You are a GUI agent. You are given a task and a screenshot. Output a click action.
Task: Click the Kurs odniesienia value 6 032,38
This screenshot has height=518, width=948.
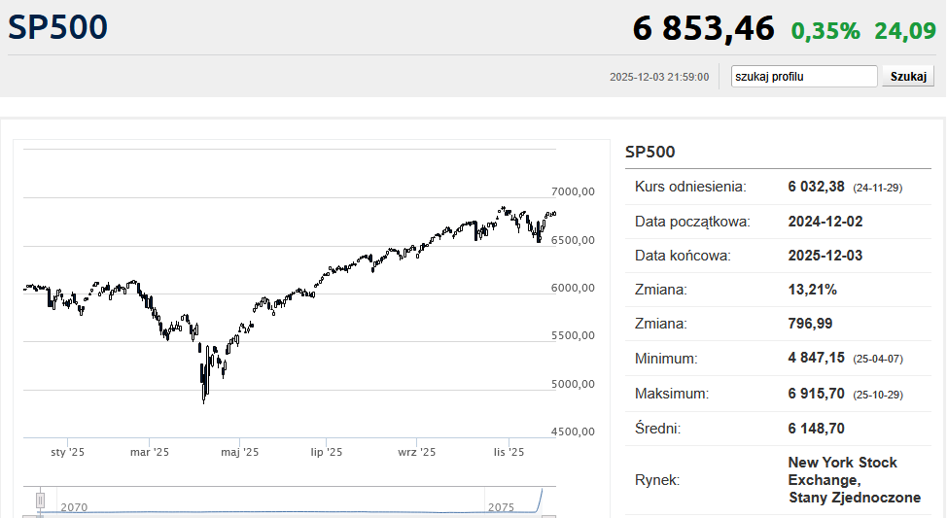click(817, 186)
